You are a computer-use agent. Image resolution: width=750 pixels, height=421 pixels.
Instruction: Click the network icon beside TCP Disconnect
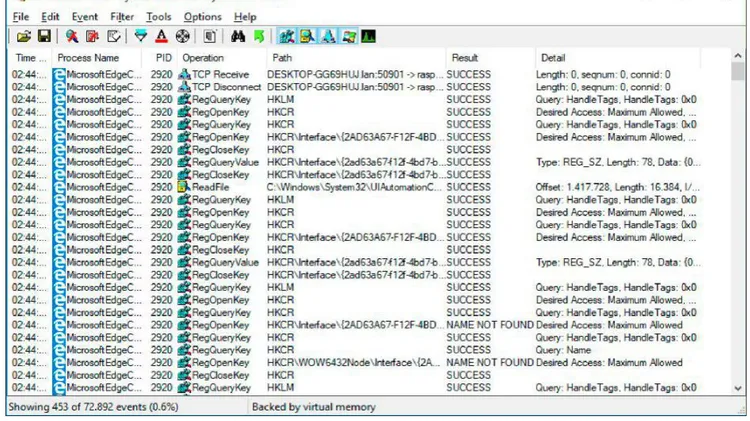(184, 87)
